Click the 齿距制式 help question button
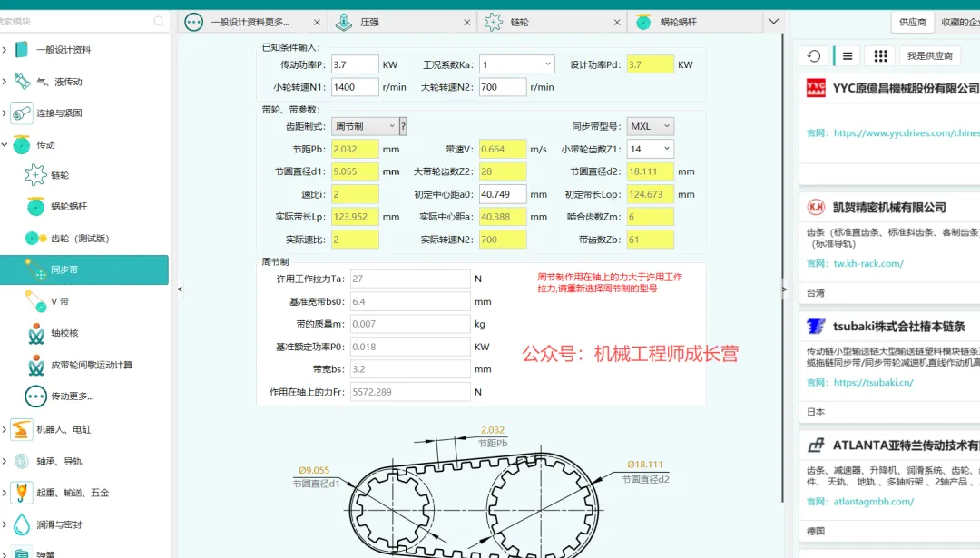The width and height of the screenshot is (980, 558). [x=403, y=126]
